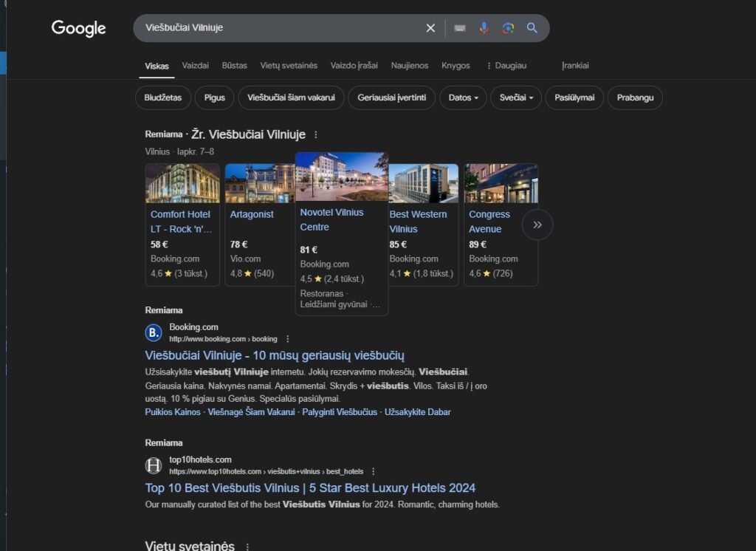Open the Knygos tab
Image resolution: width=756 pixels, height=551 pixels.
point(456,66)
